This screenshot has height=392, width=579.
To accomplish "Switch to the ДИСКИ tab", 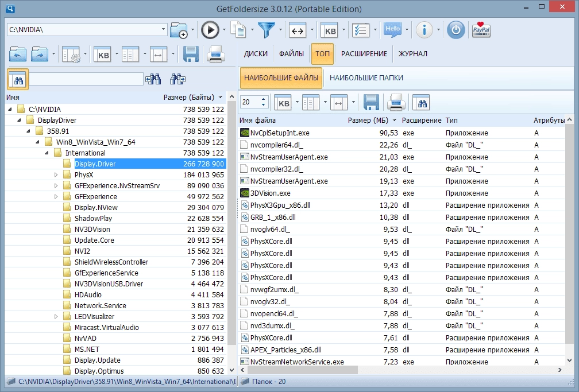I will point(256,54).
